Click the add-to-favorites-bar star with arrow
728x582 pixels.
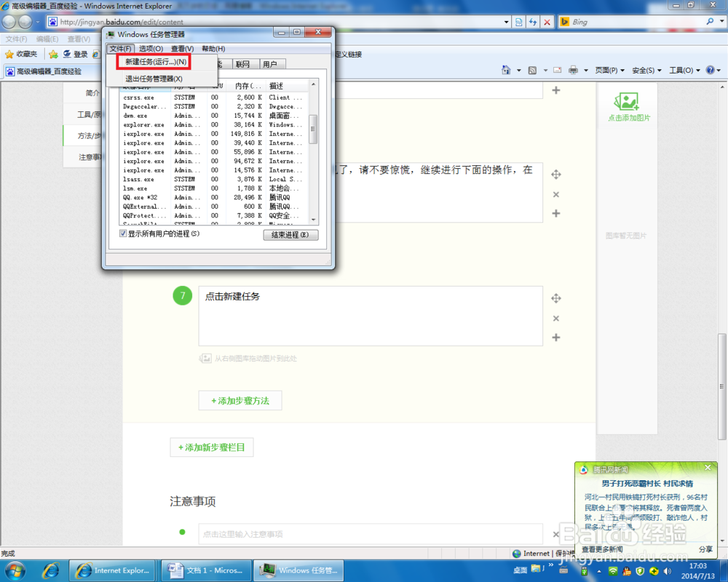pos(53,55)
